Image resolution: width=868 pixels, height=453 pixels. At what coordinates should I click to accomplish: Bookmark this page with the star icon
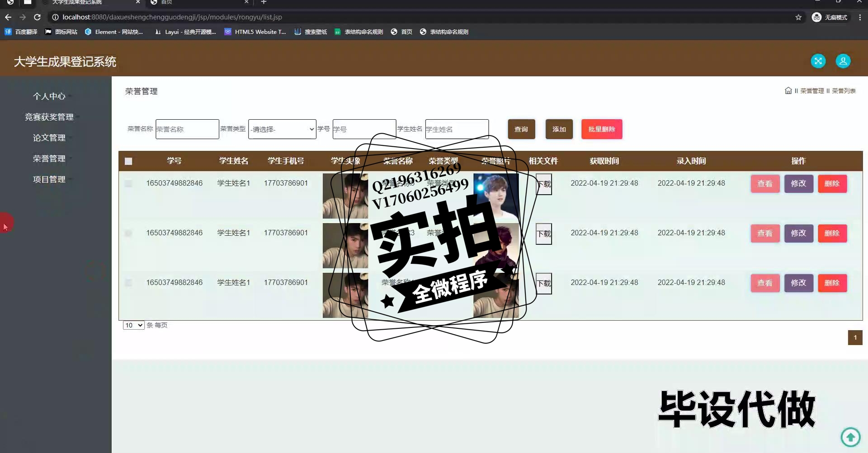tap(798, 17)
